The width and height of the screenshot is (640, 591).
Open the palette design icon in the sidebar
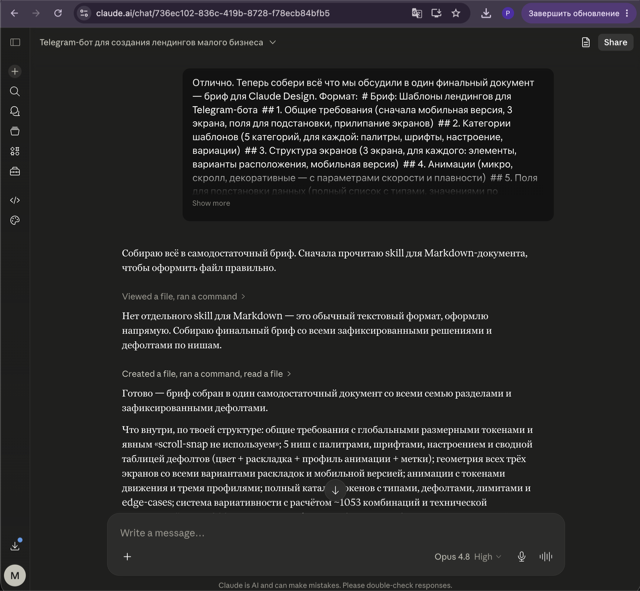point(15,220)
